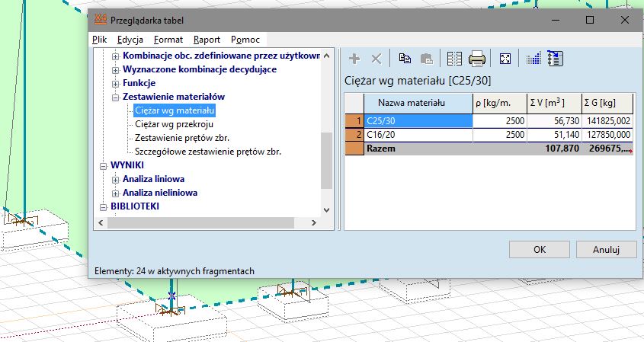Click the notebook report icon
Image resolution: width=644 pixels, height=342 pixels.
555,59
